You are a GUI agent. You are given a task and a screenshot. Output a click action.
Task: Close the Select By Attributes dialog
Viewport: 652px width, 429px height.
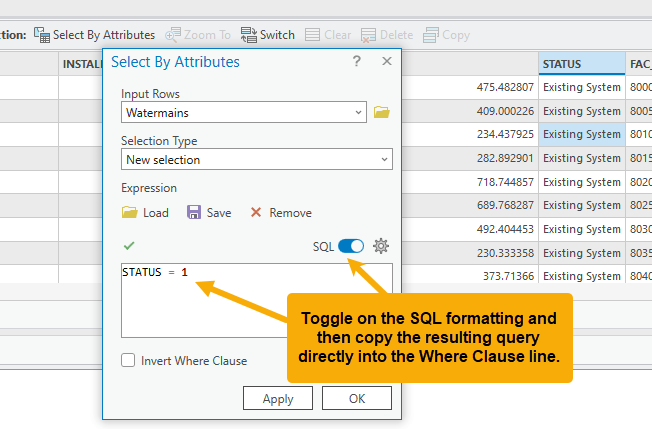coord(387,61)
